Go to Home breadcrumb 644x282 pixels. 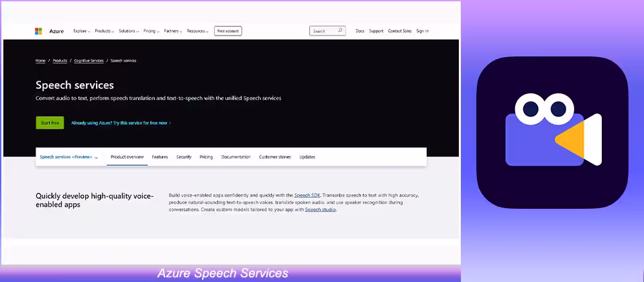coord(40,61)
